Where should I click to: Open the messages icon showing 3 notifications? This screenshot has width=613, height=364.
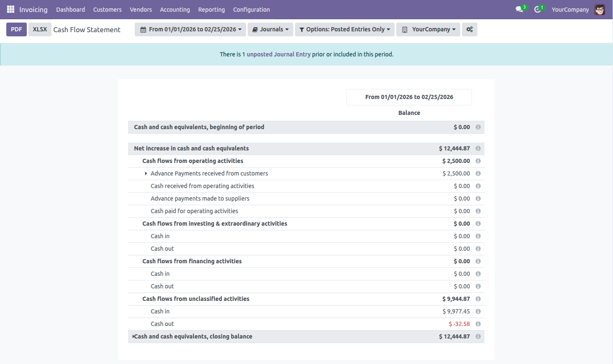pyautogui.click(x=519, y=8)
